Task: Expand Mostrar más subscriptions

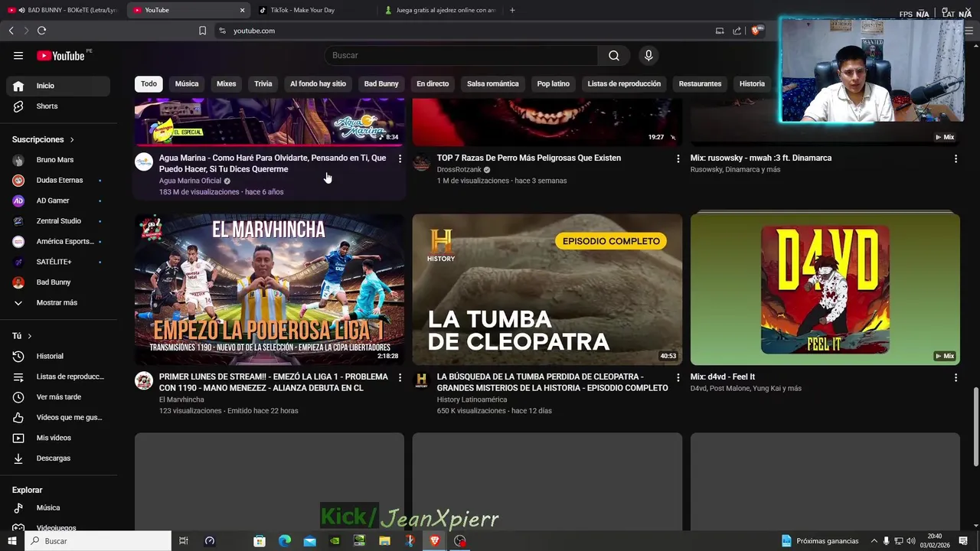Action: pos(58,302)
